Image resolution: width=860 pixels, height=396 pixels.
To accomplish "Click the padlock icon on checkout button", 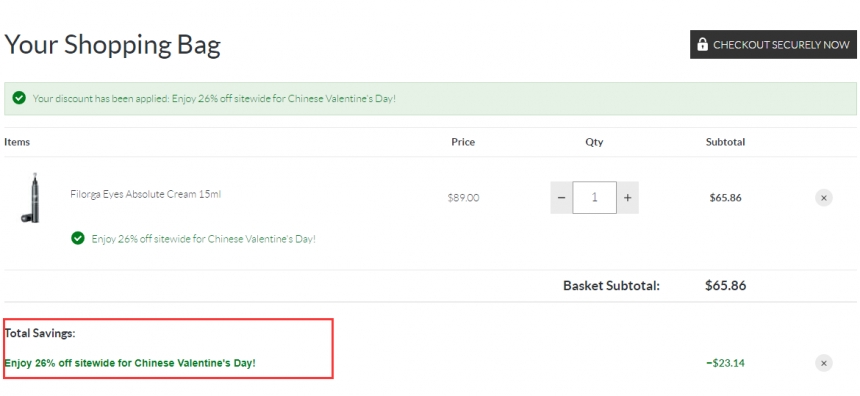I will click(702, 44).
